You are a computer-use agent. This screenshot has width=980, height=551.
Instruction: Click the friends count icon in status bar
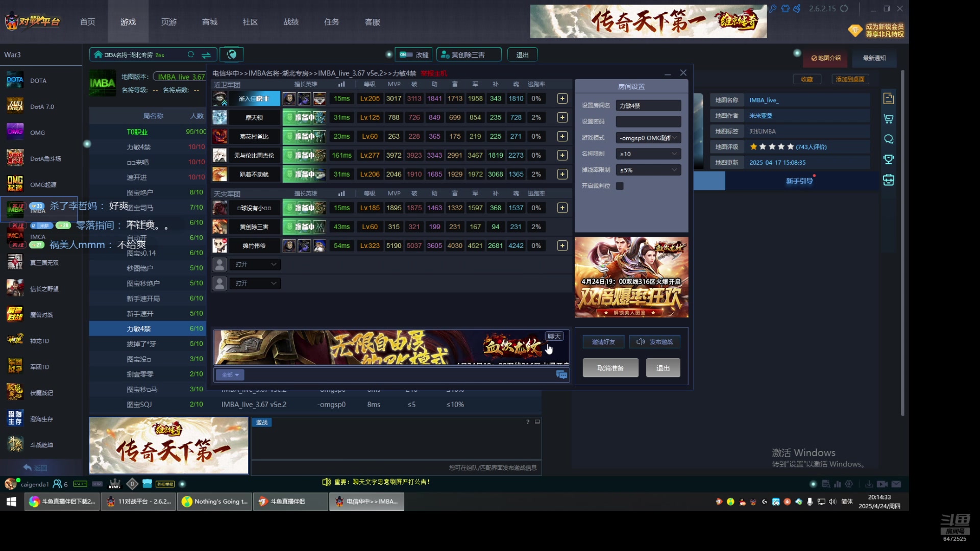click(60, 484)
